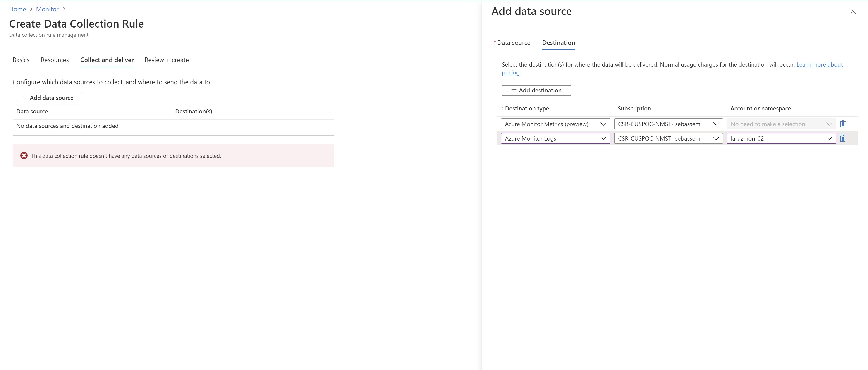Open the Review + create tab
This screenshot has width=868, height=370.
pos(166,60)
